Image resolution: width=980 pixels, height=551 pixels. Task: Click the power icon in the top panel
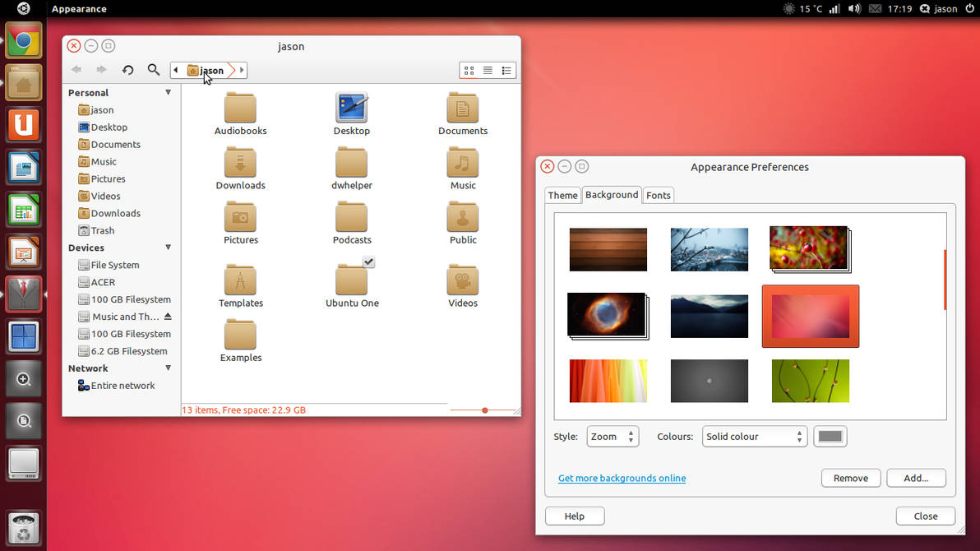(970, 9)
